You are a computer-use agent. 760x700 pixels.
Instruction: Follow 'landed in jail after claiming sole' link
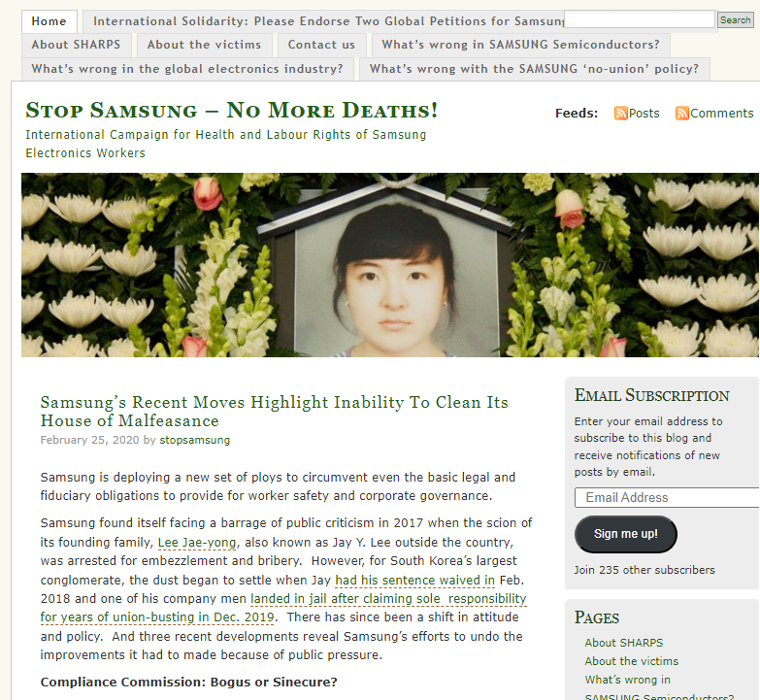pos(388,599)
